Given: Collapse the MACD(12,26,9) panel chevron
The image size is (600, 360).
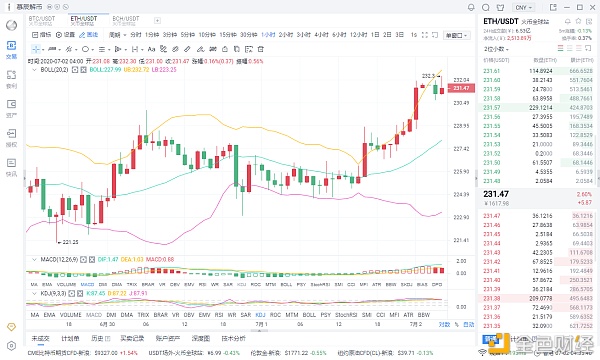Looking at the screenshot, I should point(34,259).
